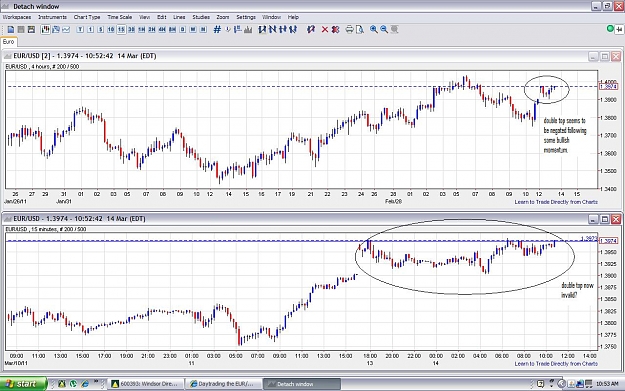Select the daily (D) time scale button
Image resolution: width=625 pixels, height=391 pixels.
coord(183,29)
